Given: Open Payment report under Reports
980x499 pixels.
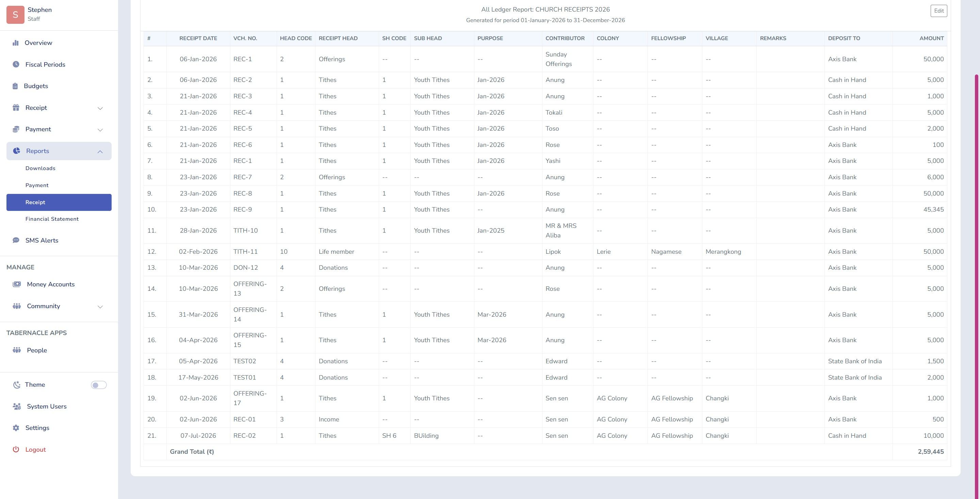Looking at the screenshot, I should [x=37, y=185].
